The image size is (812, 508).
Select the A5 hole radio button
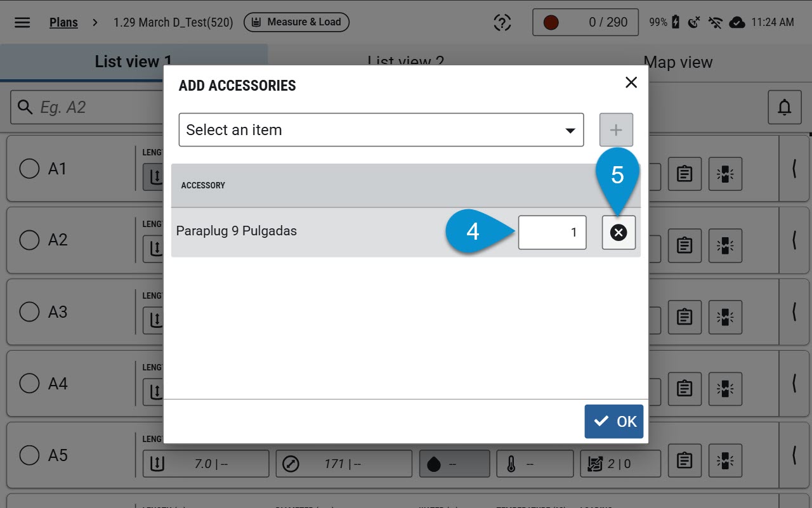point(29,455)
